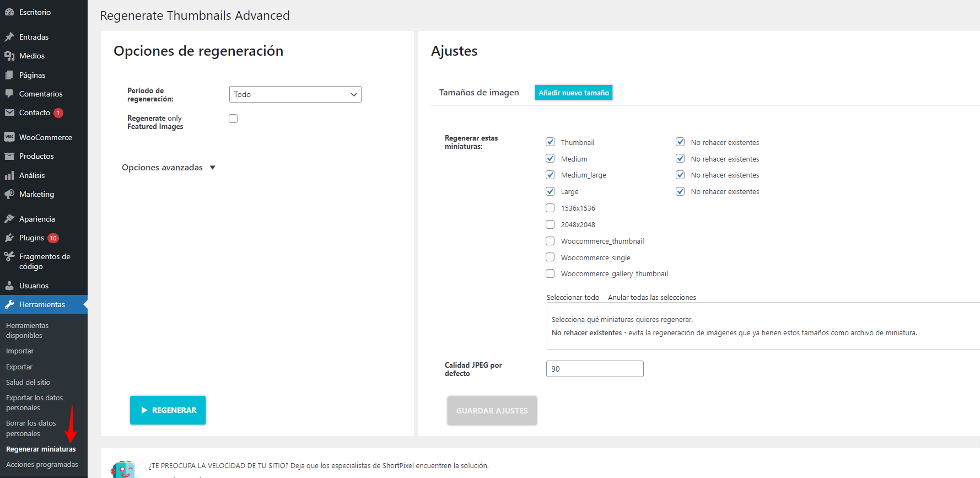980x478 pixels.
Task: Click the Fragmentos de código scissors icon
Action: (x=9, y=256)
